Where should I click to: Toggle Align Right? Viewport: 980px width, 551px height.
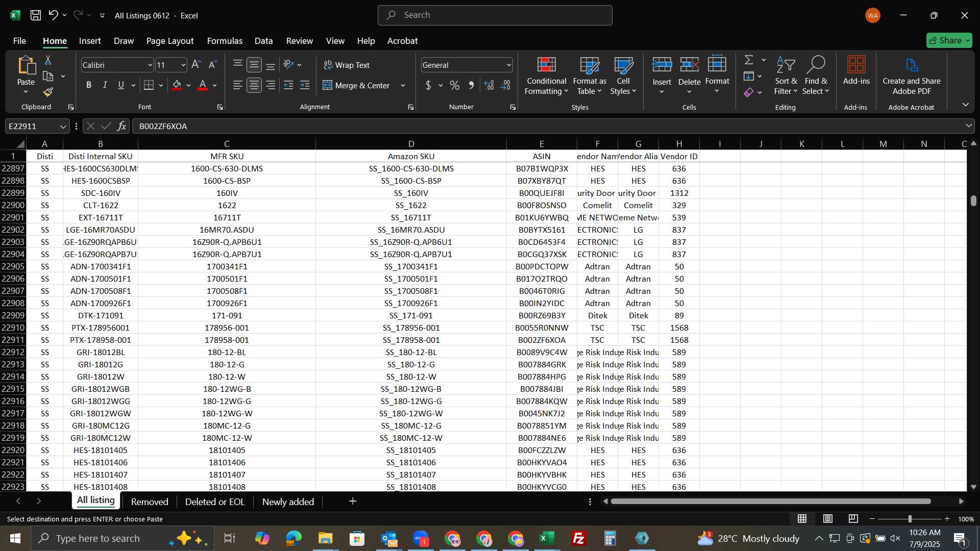[271, 85]
